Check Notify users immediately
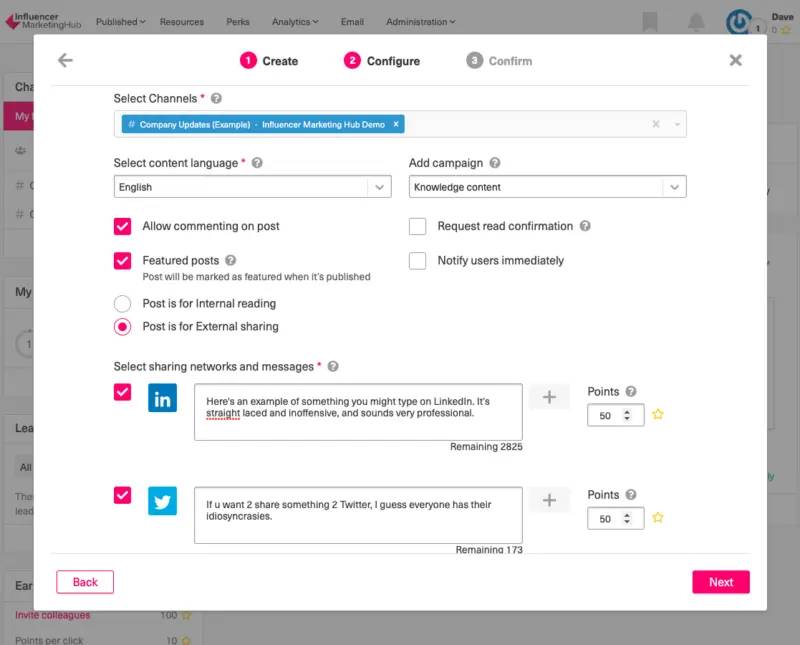This screenshot has height=645, width=800. tap(418, 261)
